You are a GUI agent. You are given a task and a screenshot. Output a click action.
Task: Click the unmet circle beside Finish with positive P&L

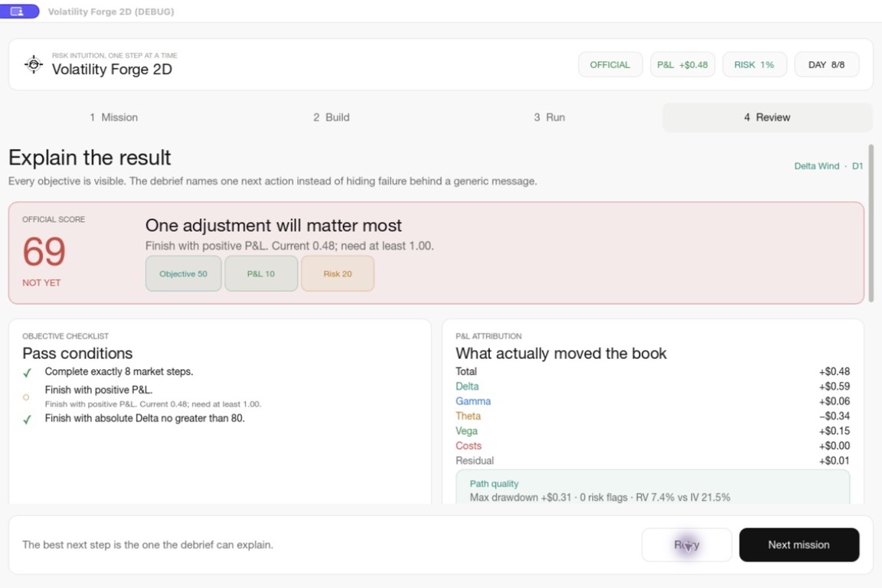(x=26, y=397)
